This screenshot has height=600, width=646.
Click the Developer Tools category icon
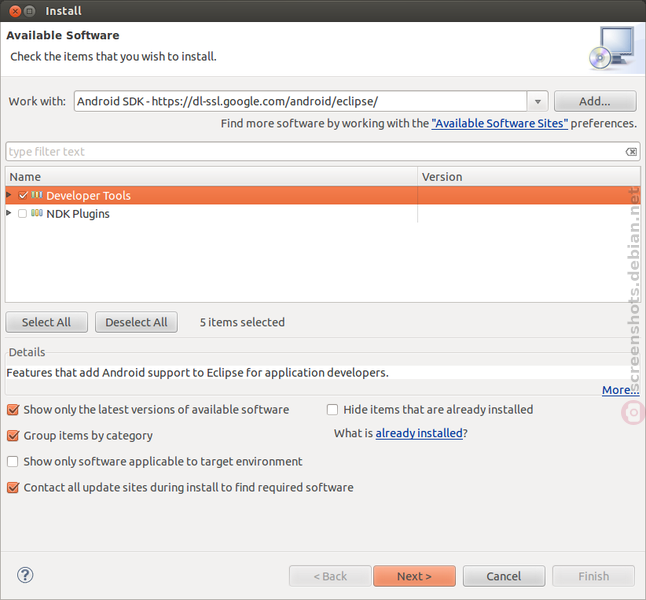(x=37, y=195)
